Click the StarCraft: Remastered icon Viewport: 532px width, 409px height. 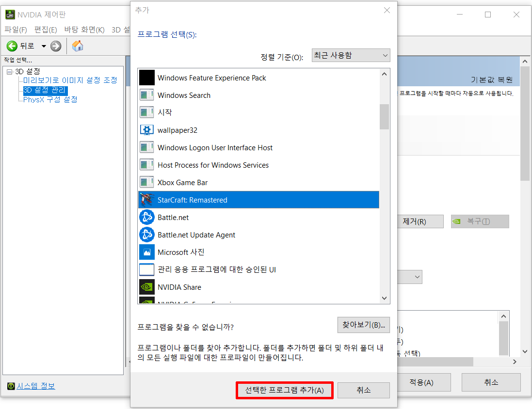tap(147, 200)
